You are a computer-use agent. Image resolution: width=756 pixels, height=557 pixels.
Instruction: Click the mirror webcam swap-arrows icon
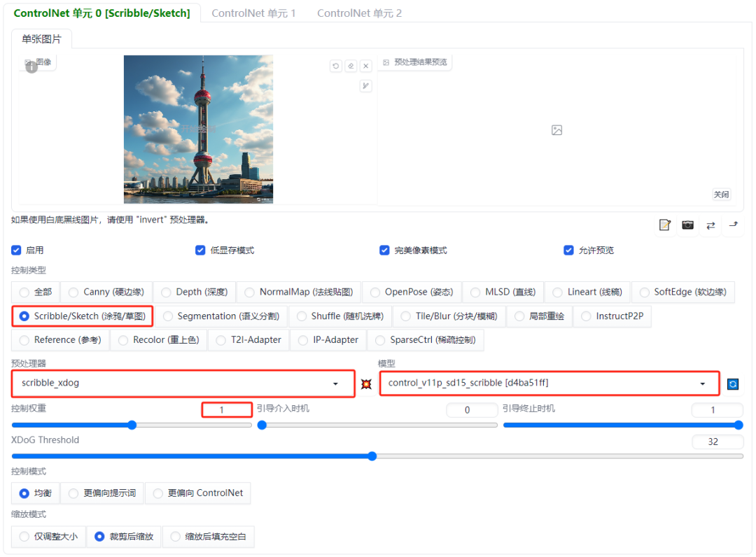[x=710, y=225]
